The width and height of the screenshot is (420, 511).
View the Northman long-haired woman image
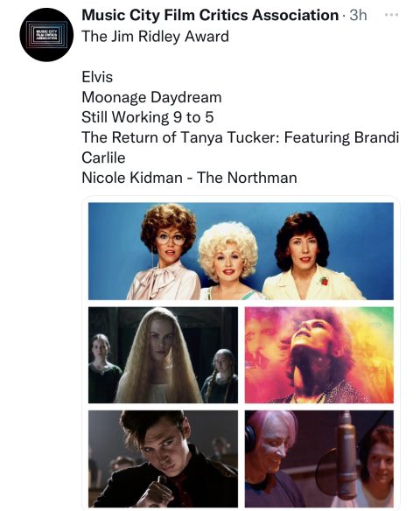pyautogui.click(x=163, y=355)
